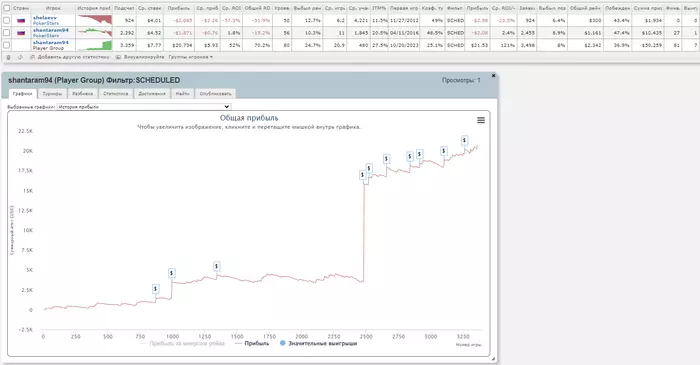This screenshot has width=700, height=365.
Task: Click the Просмотры: 1 views counter
Action: (x=461, y=80)
